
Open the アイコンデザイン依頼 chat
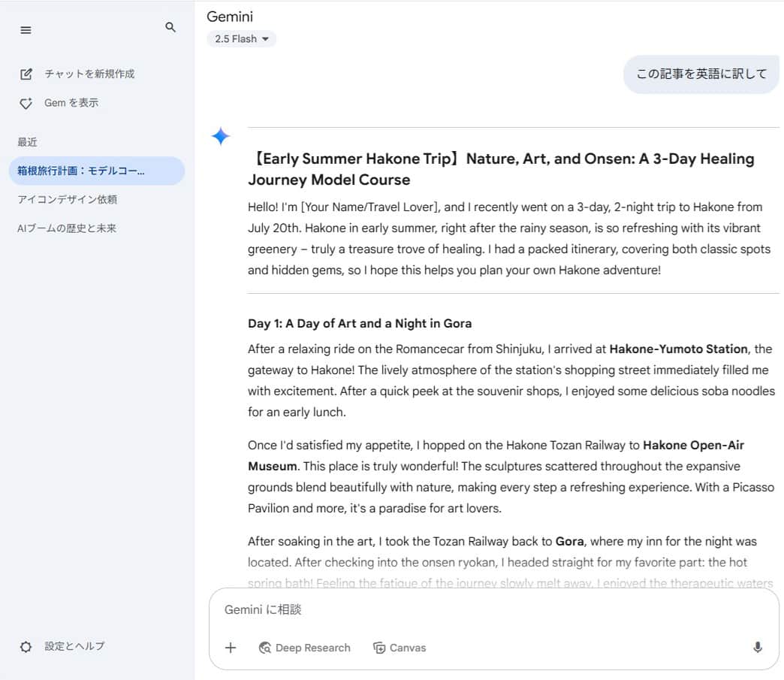tap(67, 200)
